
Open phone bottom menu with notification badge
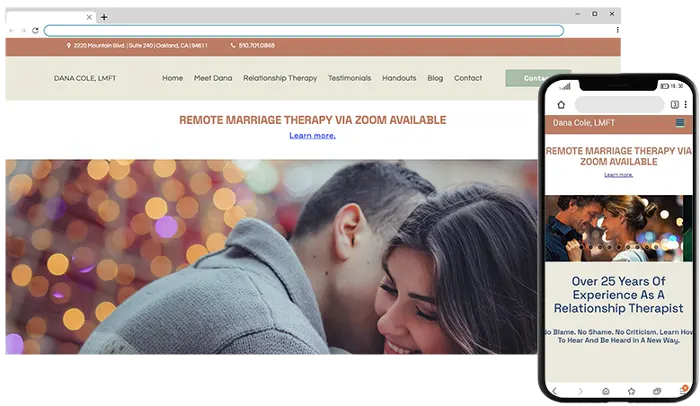[x=683, y=390]
